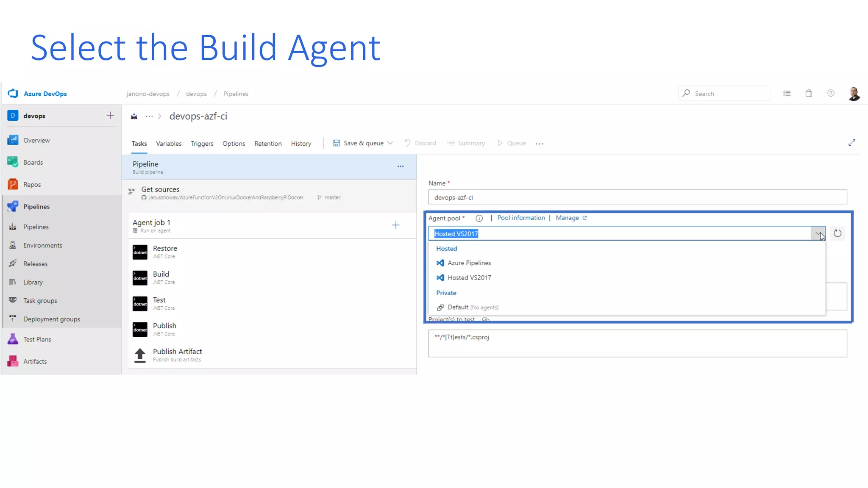This screenshot has width=868, height=488.
Task: Switch to the Variables tab
Action: point(168,144)
